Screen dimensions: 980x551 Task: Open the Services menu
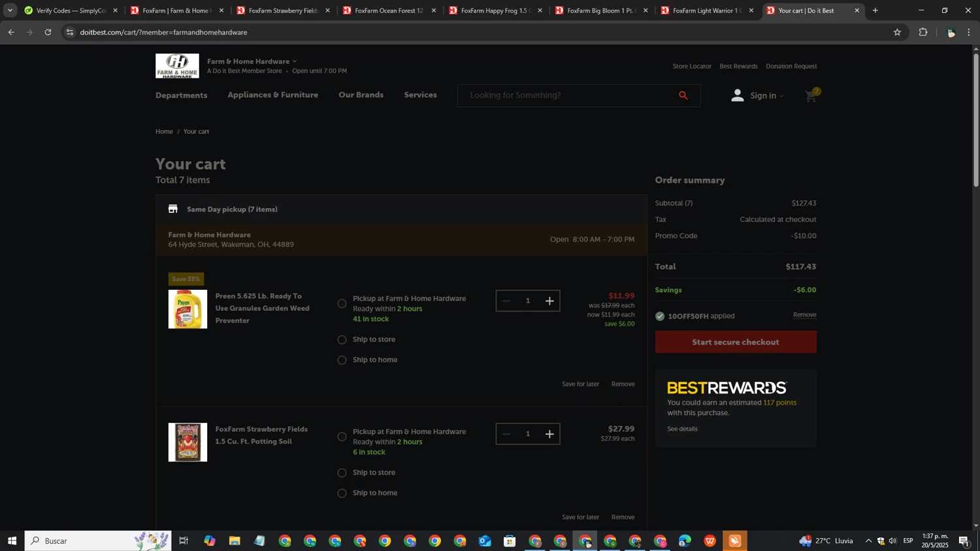tap(420, 95)
